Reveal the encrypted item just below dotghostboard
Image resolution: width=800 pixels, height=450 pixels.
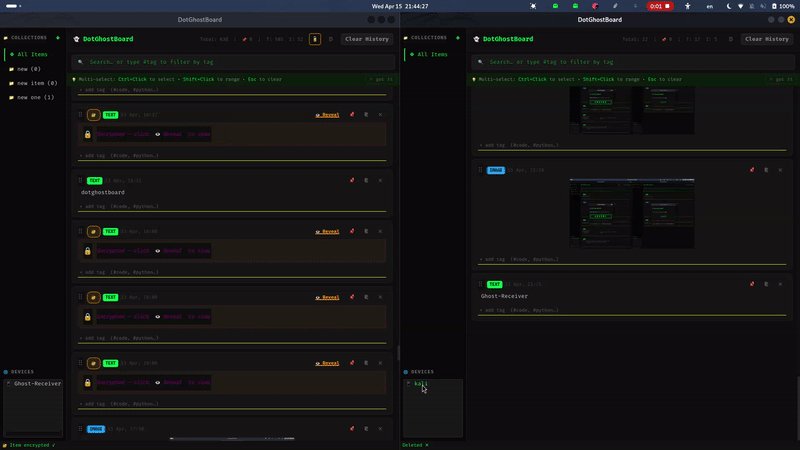pyautogui.click(x=327, y=232)
